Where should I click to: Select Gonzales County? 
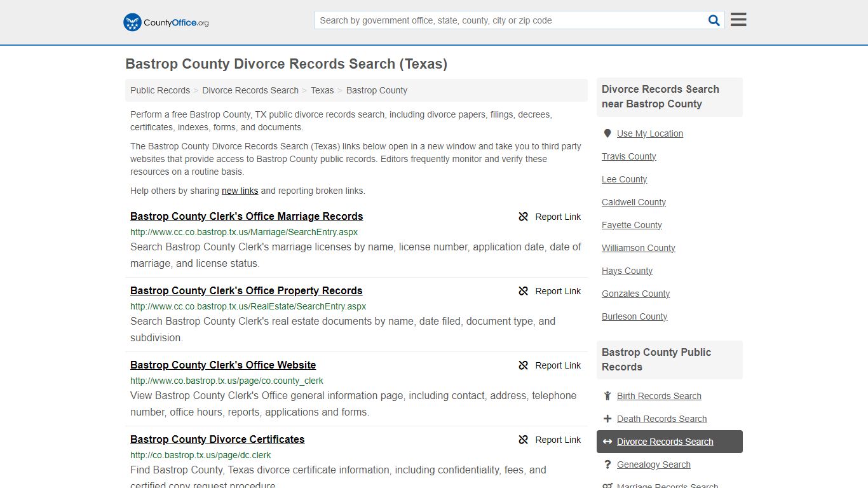point(636,294)
